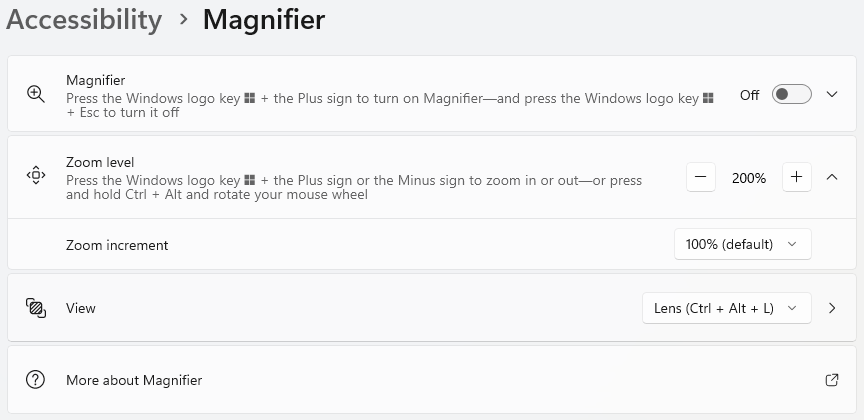Click the Off label beside Magnifier toggle

(749, 95)
